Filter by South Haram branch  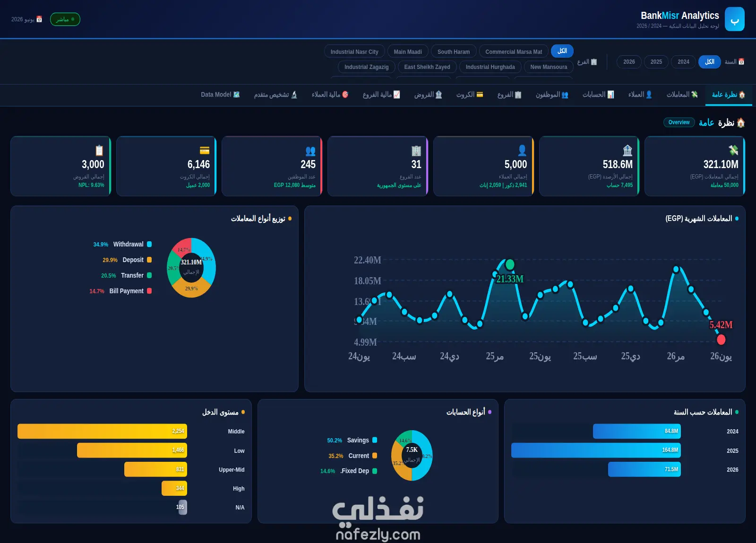(x=454, y=51)
